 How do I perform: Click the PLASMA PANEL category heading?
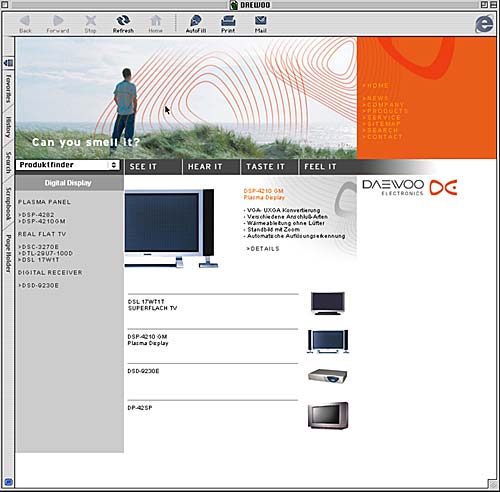(x=44, y=202)
